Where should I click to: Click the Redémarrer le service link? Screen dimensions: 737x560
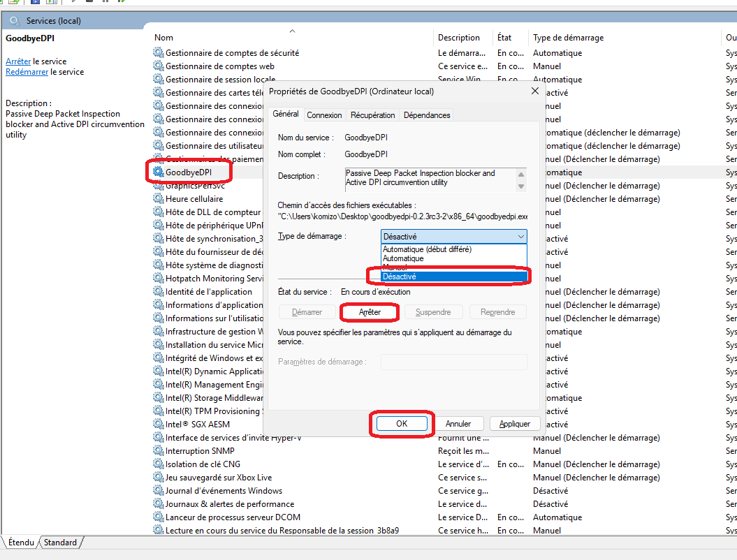coord(28,72)
